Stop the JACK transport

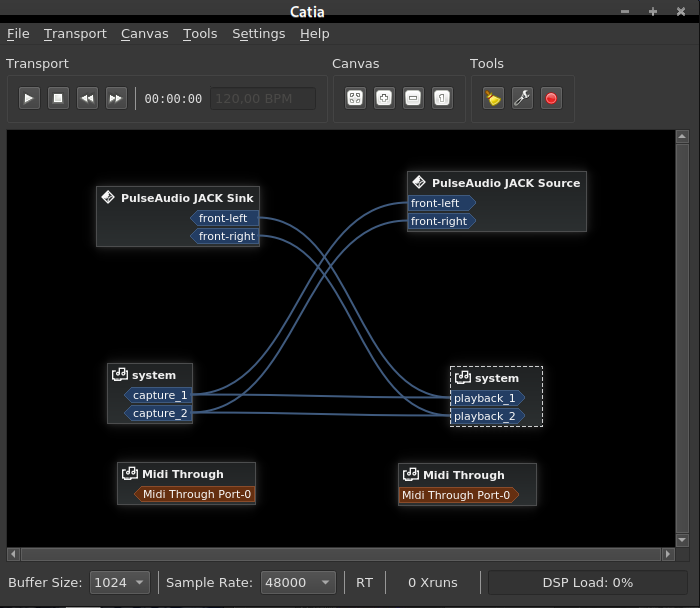click(x=58, y=98)
